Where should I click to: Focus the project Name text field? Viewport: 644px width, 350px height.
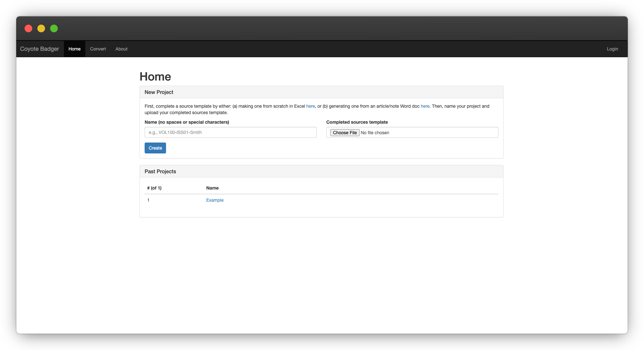coord(230,132)
